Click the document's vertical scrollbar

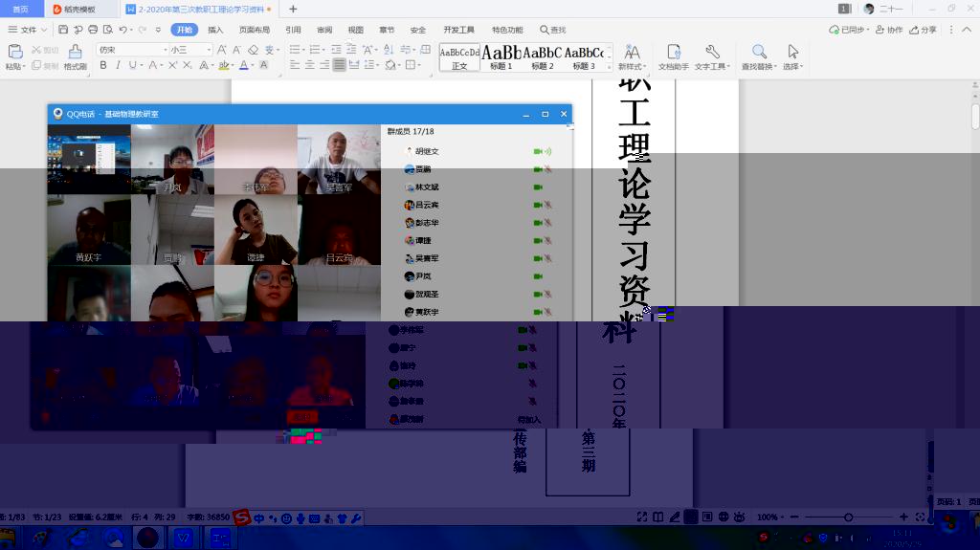coord(975,116)
